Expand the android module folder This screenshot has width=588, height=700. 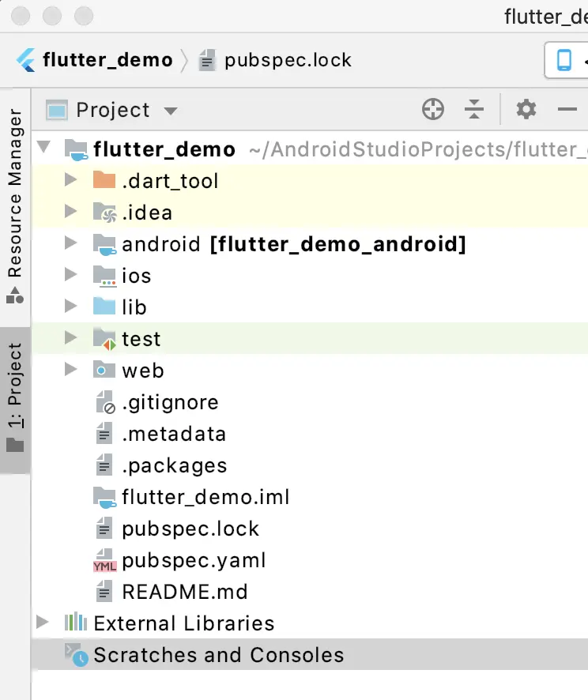pyautogui.click(x=70, y=243)
